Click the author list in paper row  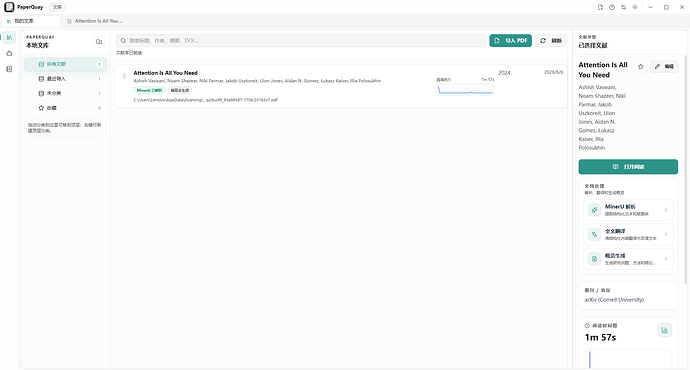pos(257,81)
